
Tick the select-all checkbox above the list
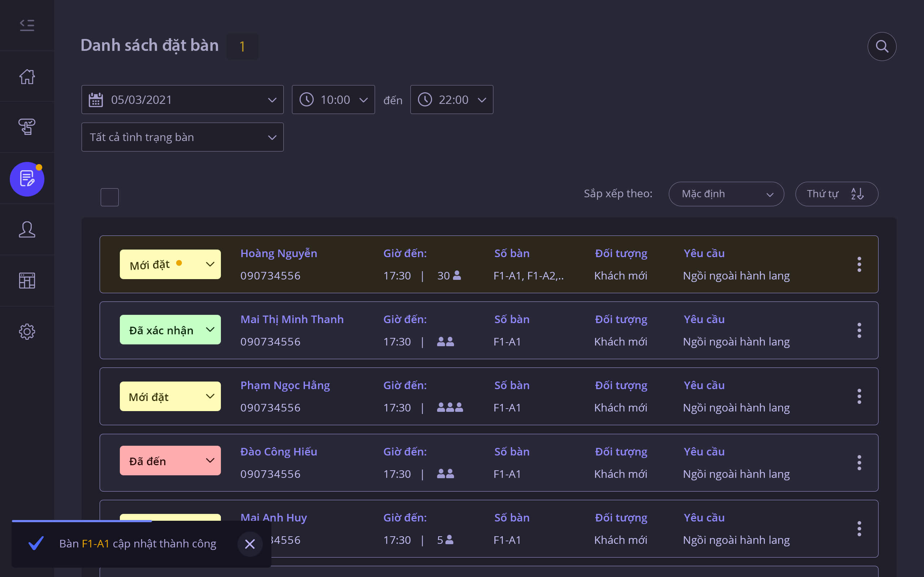pyautogui.click(x=110, y=197)
